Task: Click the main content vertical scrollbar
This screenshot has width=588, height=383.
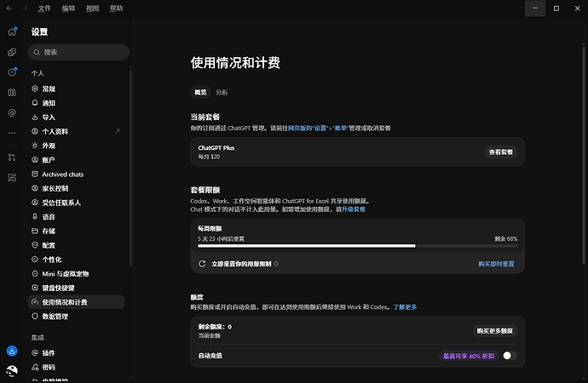Action: (584, 154)
